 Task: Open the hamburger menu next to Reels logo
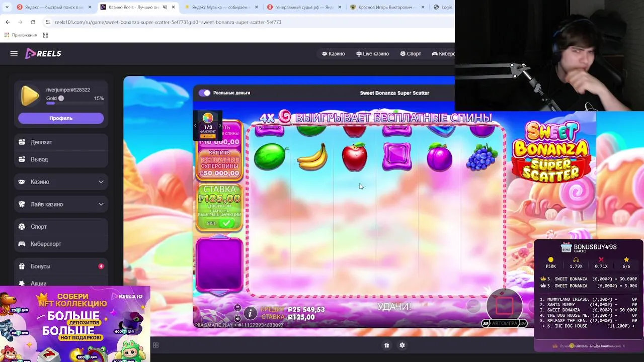14,54
